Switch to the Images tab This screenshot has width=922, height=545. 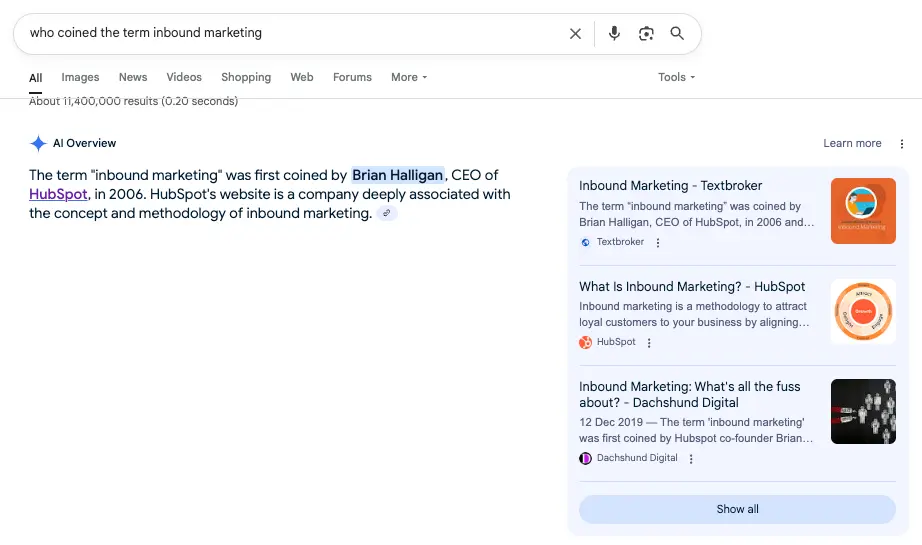point(80,77)
